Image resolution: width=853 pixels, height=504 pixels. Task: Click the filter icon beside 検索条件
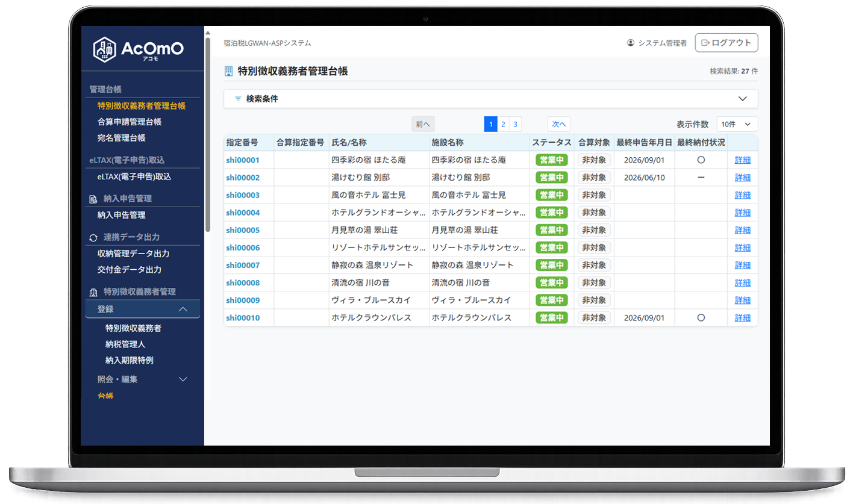238,99
